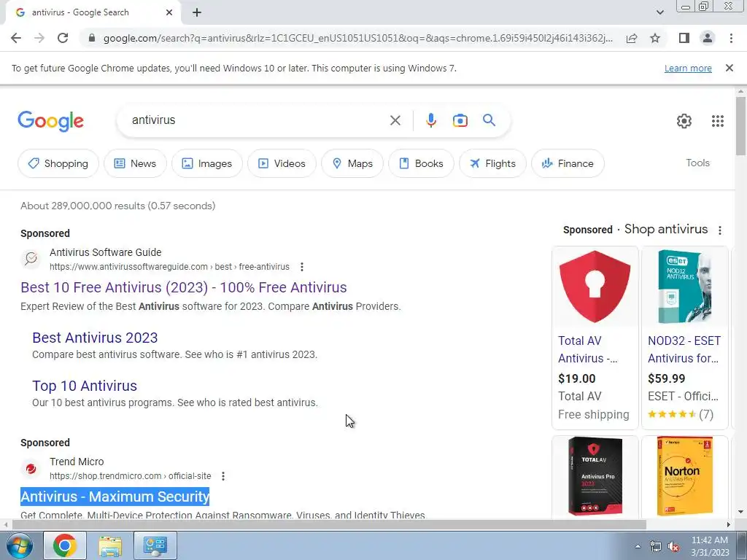Switch to the Shopping filter
The width and height of the screenshot is (747, 560).
[x=58, y=163]
